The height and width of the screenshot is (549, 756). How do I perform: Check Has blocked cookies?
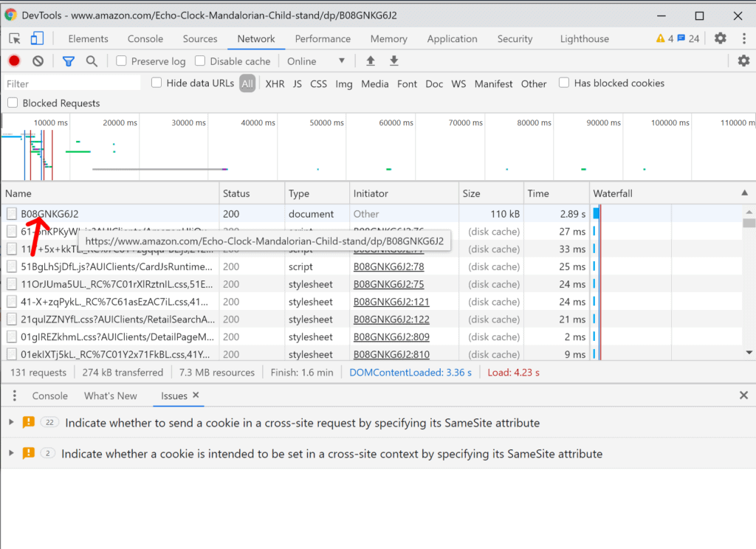click(x=563, y=83)
